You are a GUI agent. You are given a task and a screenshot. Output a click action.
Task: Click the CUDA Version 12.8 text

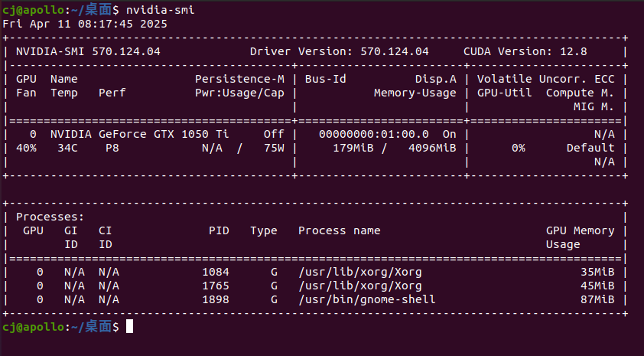pyautogui.click(x=525, y=51)
